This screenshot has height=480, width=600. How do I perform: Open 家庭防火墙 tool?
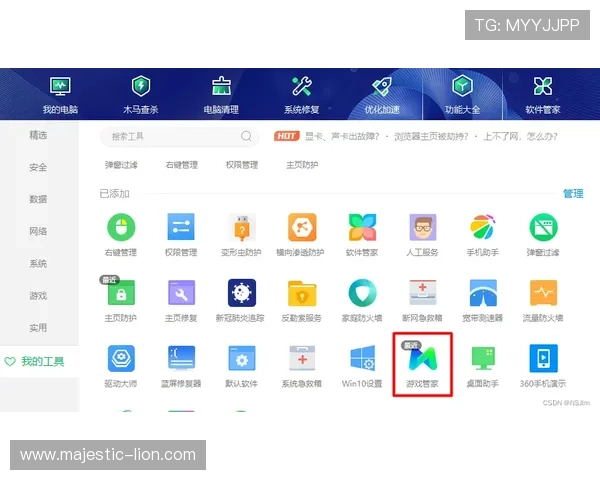[x=362, y=300]
